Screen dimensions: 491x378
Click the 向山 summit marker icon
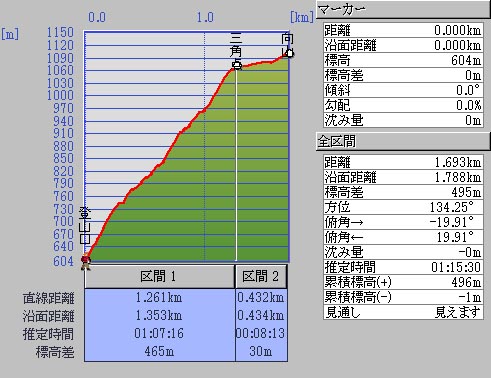[x=289, y=53]
